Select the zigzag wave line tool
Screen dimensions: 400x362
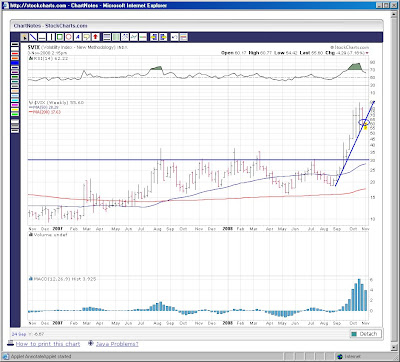coord(134,37)
